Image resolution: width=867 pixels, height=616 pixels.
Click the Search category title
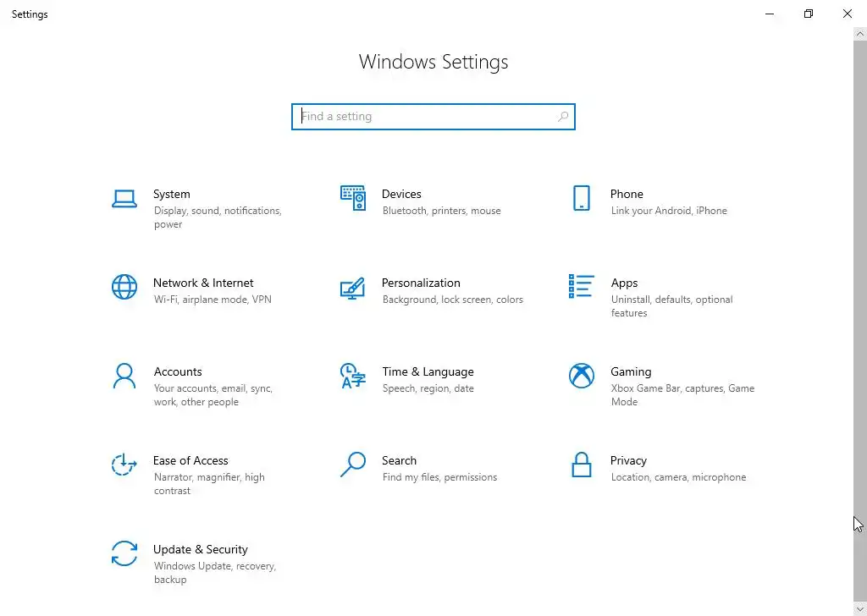click(399, 461)
